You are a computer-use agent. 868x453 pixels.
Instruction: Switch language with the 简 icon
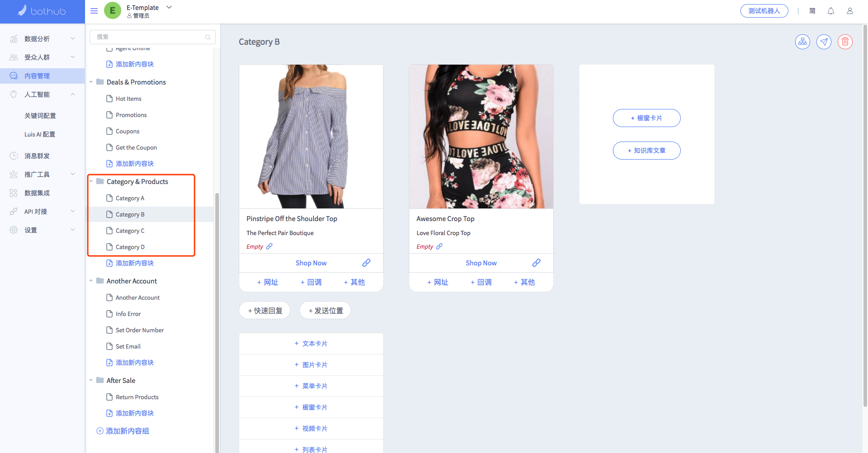(x=812, y=11)
